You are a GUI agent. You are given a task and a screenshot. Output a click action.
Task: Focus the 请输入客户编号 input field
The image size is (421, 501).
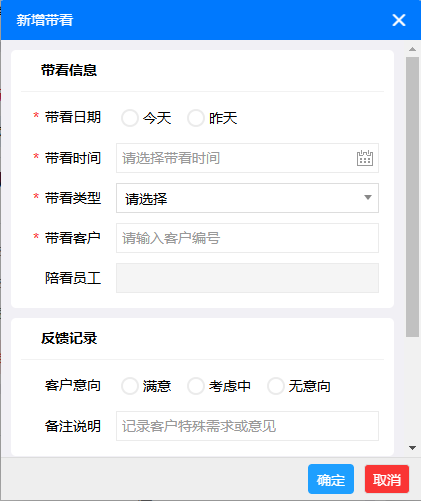click(247, 238)
